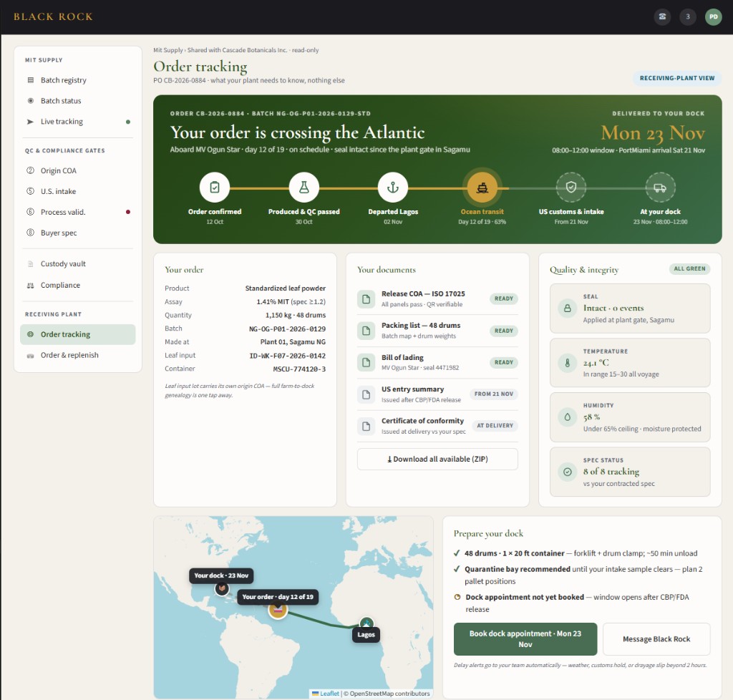Open Order & replenish page
Image resolution: width=733 pixels, height=700 pixels.
pyautogui.click(x=77, y=355)
